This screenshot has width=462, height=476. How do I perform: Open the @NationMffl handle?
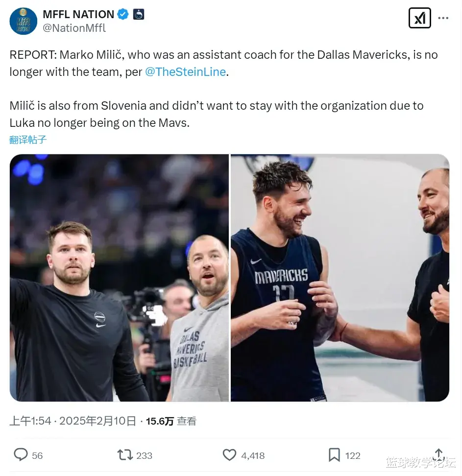tap(74, 28)
